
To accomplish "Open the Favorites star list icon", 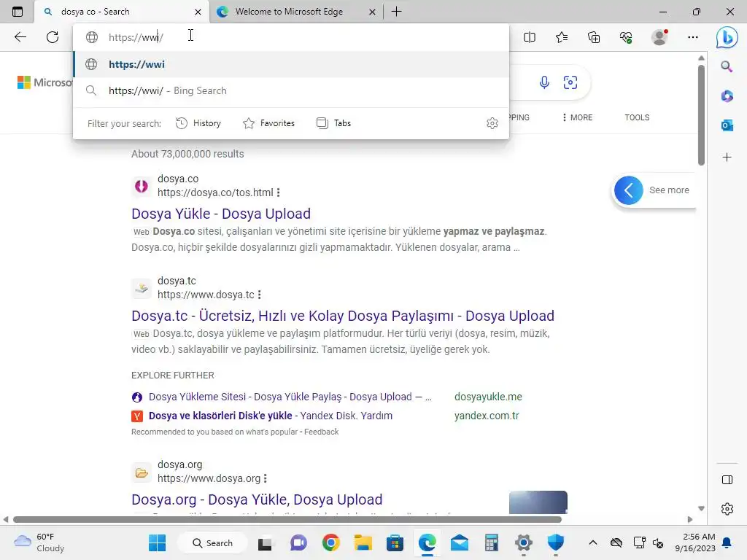I will [562, 37].
